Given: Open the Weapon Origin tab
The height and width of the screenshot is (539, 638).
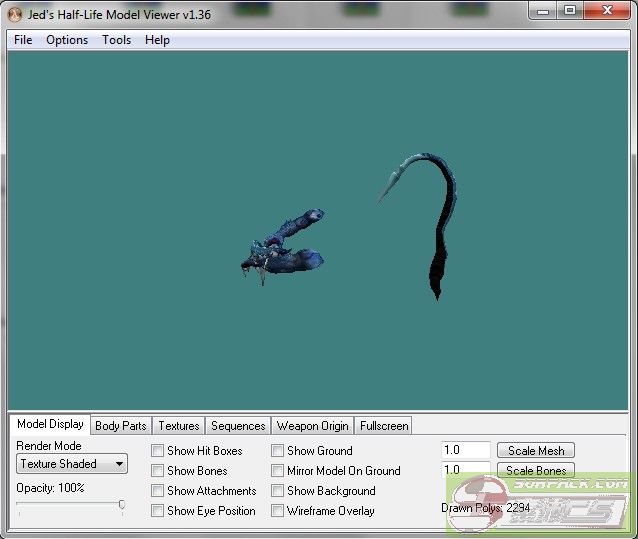Looking at the screenshot, I should click(x=312, y=426).
